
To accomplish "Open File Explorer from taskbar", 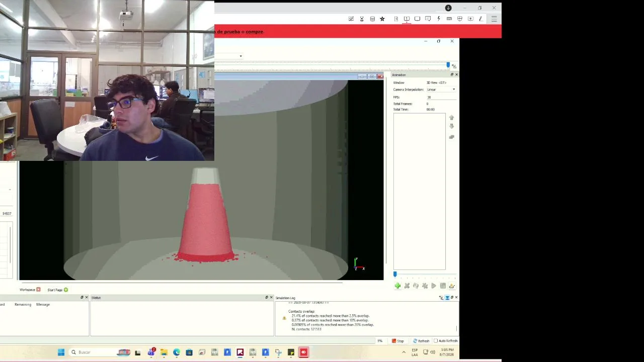I will pos(164,352).
